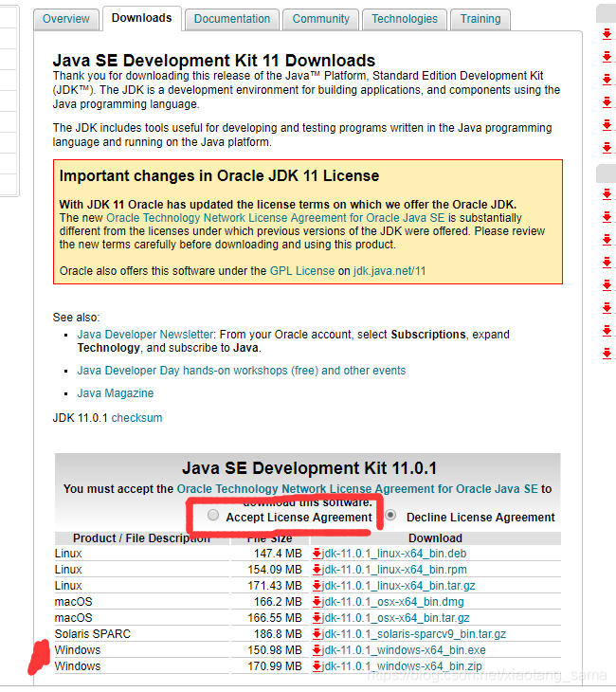This screenshot has height=692, width=616.
Task: Click the Download column header
Action: [435, 538]
